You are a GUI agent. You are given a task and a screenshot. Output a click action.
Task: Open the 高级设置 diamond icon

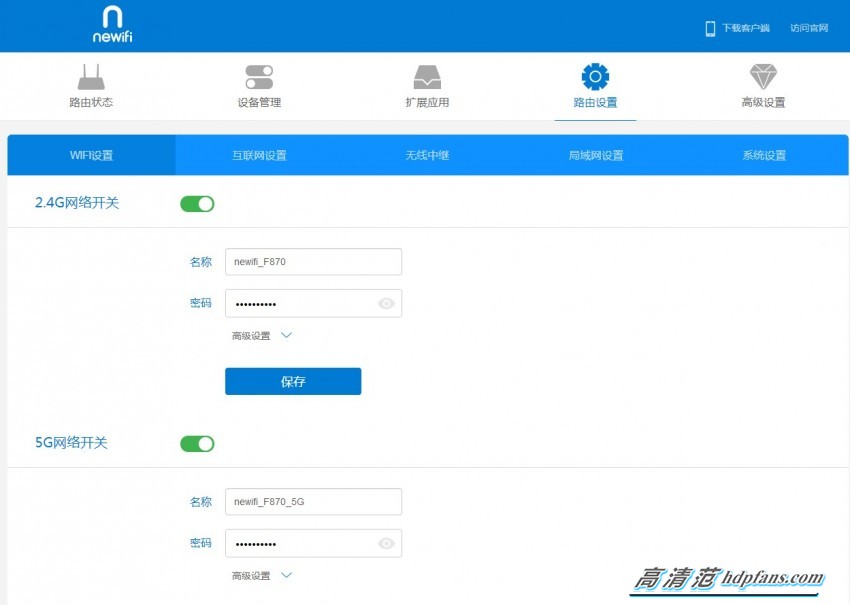763,77
